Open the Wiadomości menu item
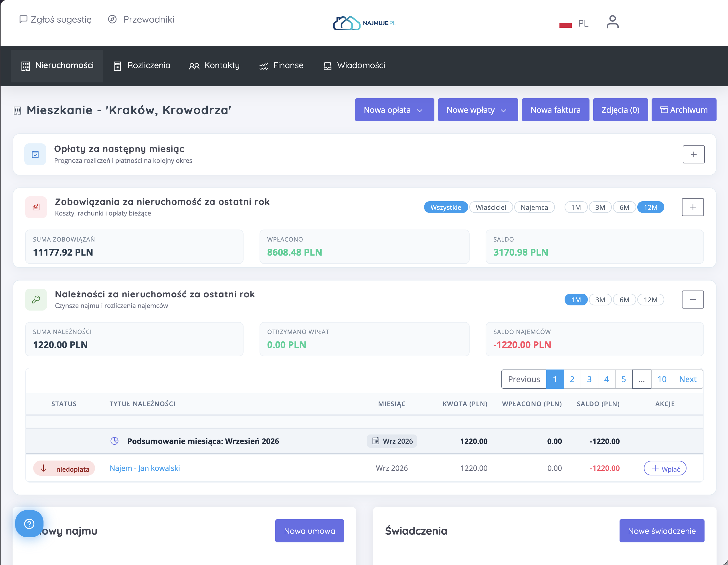The image size is (728, 565). (x=354, y=66)
